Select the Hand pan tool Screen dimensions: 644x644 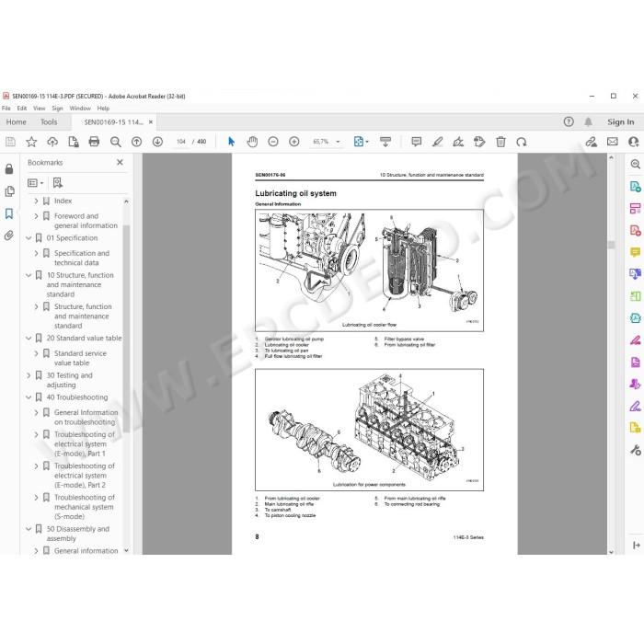[x=252, y=142]
